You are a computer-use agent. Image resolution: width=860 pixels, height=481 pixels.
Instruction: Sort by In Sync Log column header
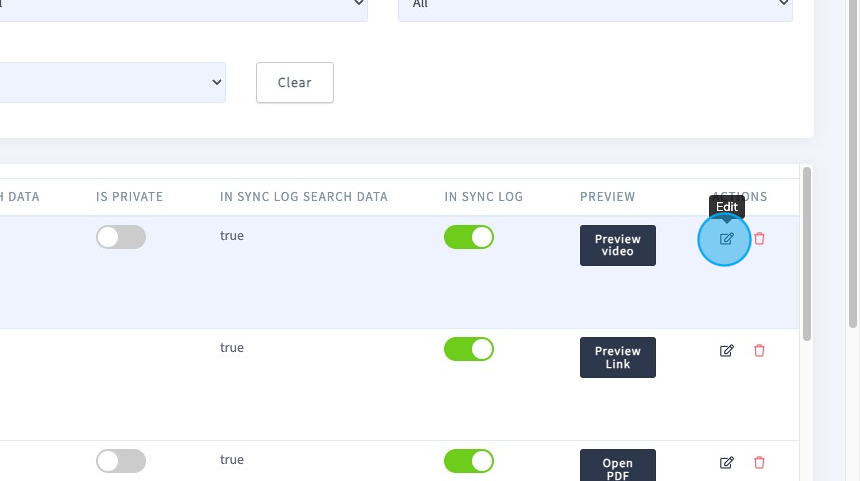pyautogui.click(x=483, y=197)
